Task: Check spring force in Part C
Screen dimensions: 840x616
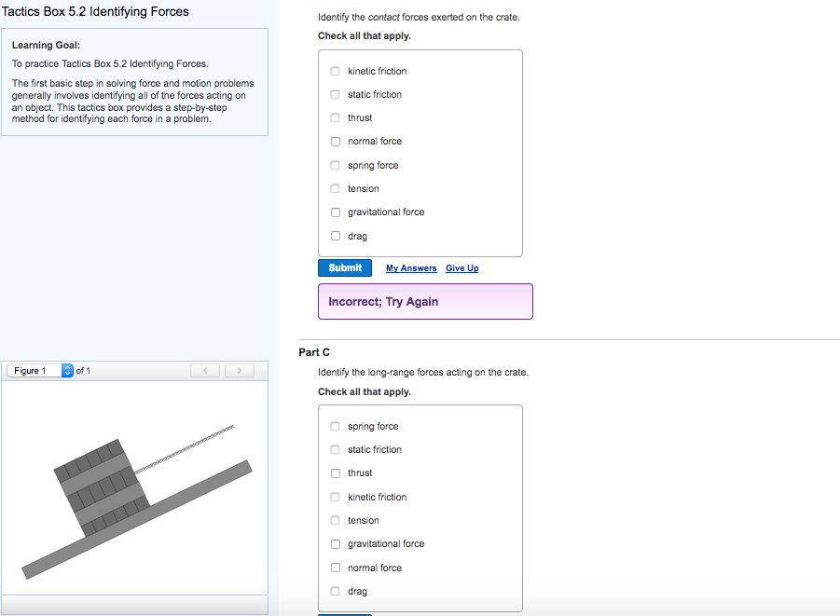Action: 335,426
